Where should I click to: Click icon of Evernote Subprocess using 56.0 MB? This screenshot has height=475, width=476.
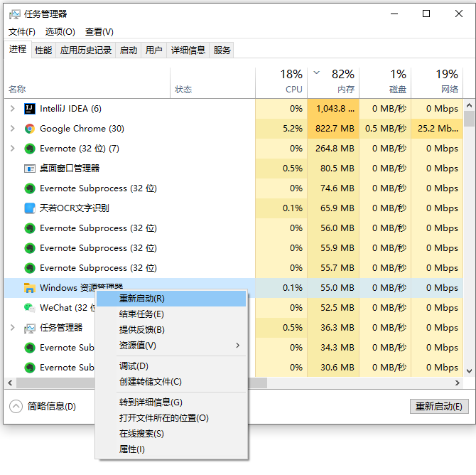(x=29, y=228)
